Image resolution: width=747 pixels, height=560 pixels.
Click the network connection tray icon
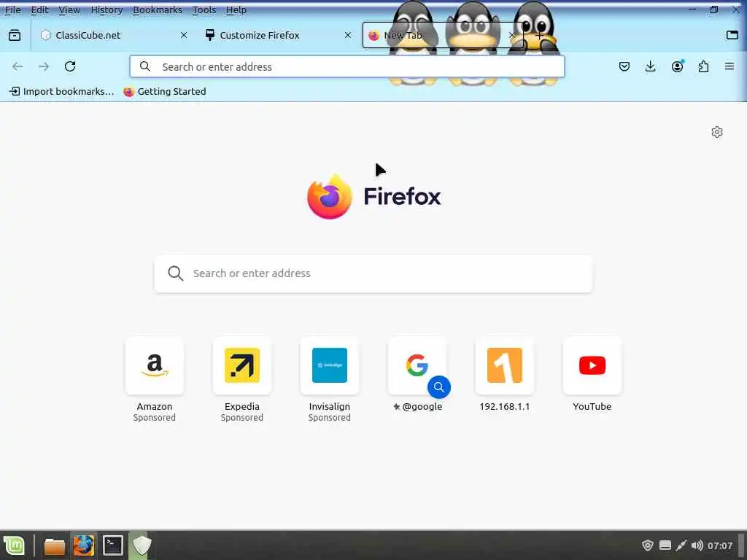pos(681,545)
